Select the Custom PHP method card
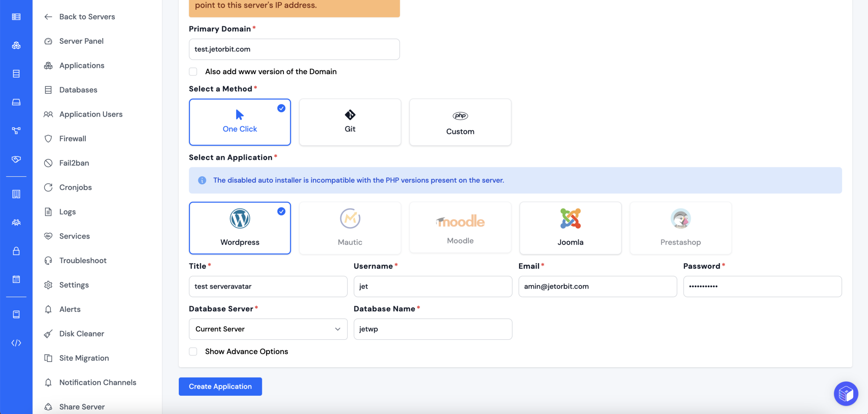 click(460, 122)
